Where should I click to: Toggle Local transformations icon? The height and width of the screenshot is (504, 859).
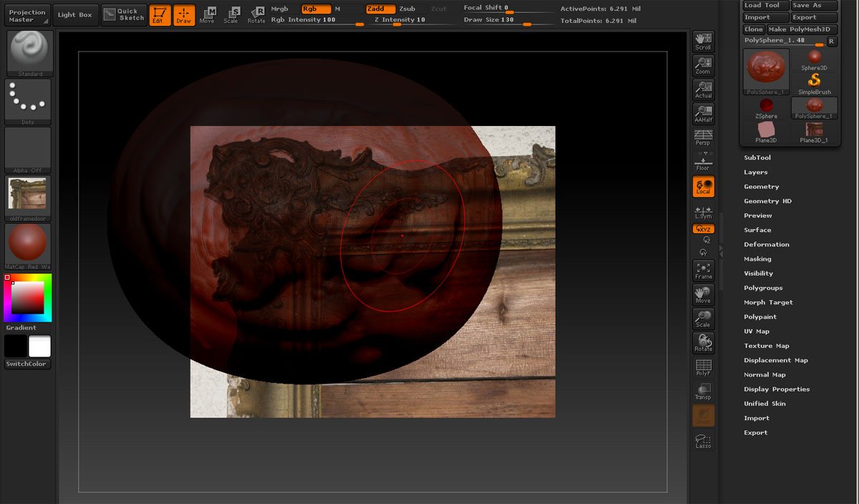(x=703, y=187)
